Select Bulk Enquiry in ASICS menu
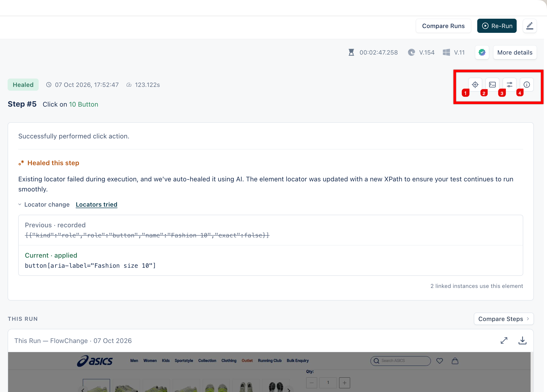This screenshot has height=392, width=547. pyautogui.click(x=298, y=360)
